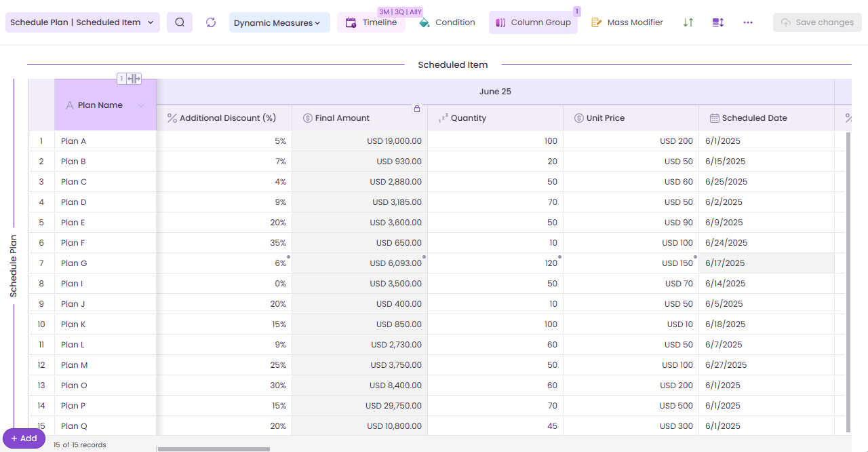Click the row height adjust icon
The height and width of the screenshot is (452, 868).
[718, 22]
